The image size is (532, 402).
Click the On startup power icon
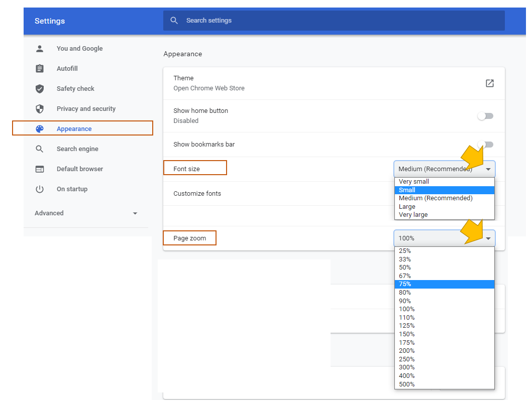(x=40, y=189)
